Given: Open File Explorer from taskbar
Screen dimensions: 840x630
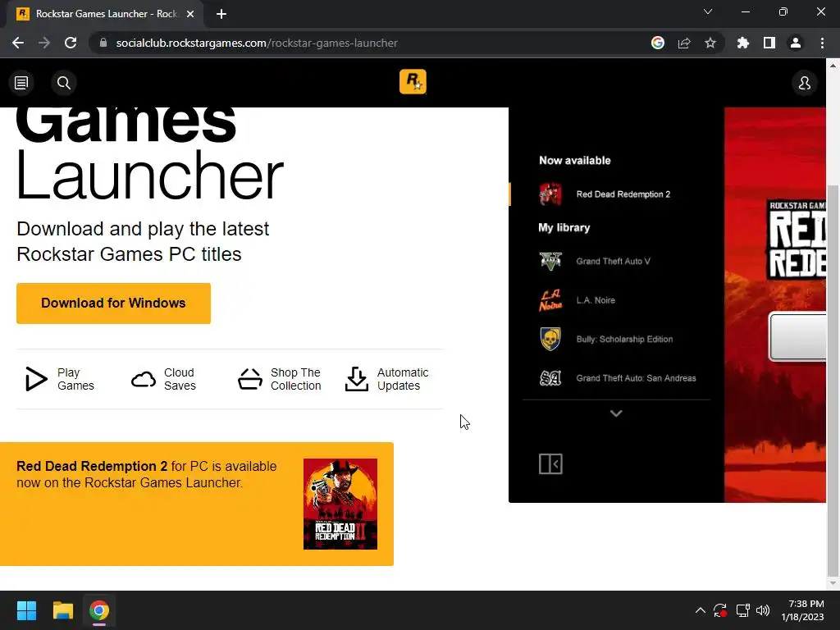Looking at the screenshot, I should 62,610.
